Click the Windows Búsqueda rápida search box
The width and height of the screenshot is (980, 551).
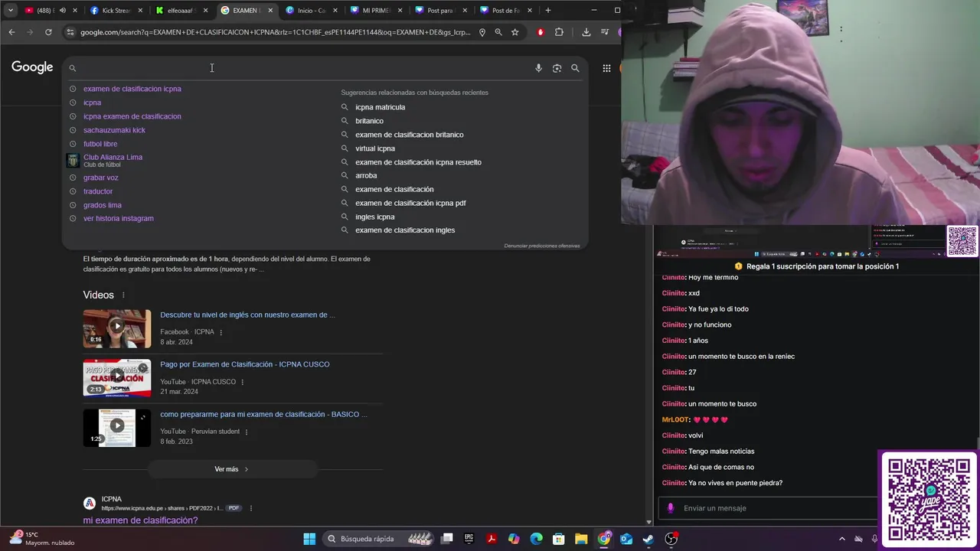tap(379, 539)
